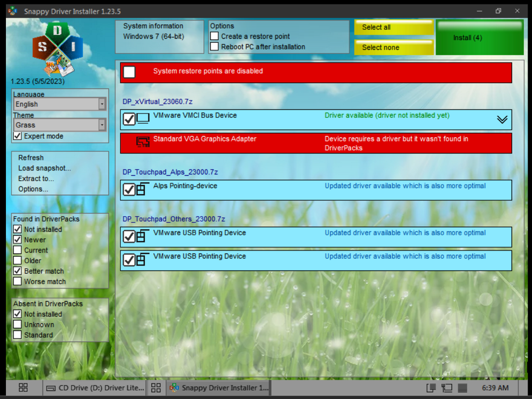
Task: Expand the VMware VMCI Bus Device details chevron
Action: tap(502, 119)
